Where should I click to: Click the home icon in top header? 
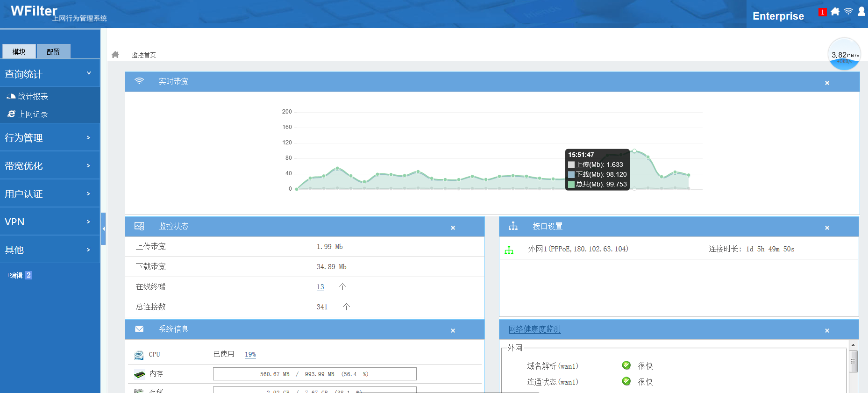[835, 12]
